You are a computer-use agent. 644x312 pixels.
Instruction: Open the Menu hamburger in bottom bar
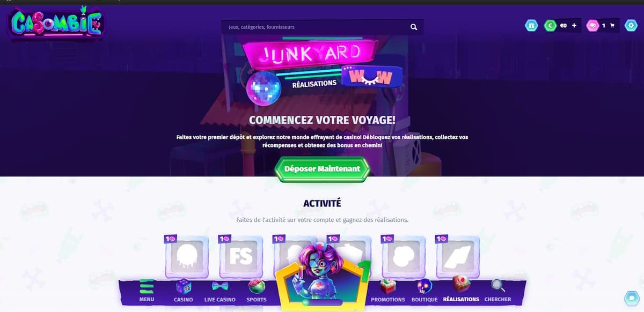coord(147,291)
